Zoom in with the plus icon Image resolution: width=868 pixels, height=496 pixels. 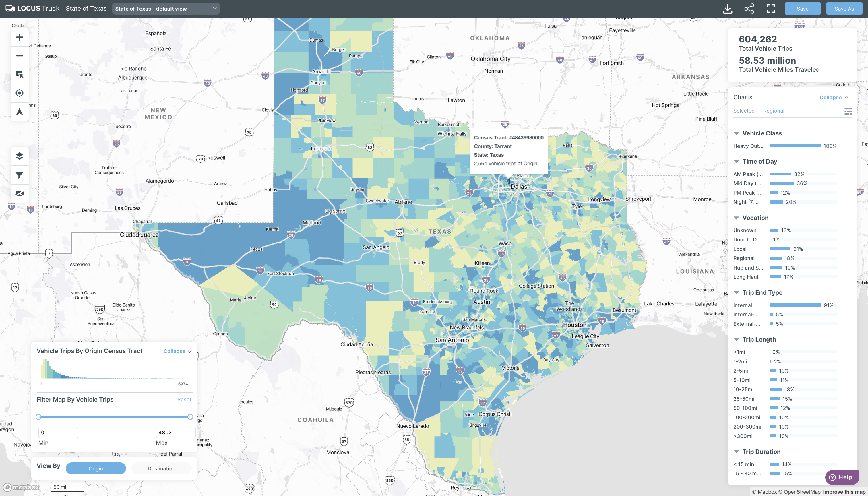[20, 37]
